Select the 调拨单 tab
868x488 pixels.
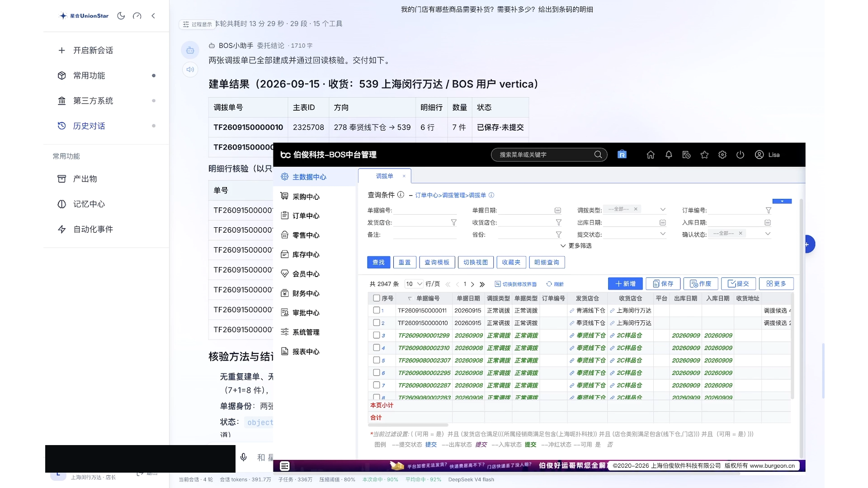click(x=384, y=176)
